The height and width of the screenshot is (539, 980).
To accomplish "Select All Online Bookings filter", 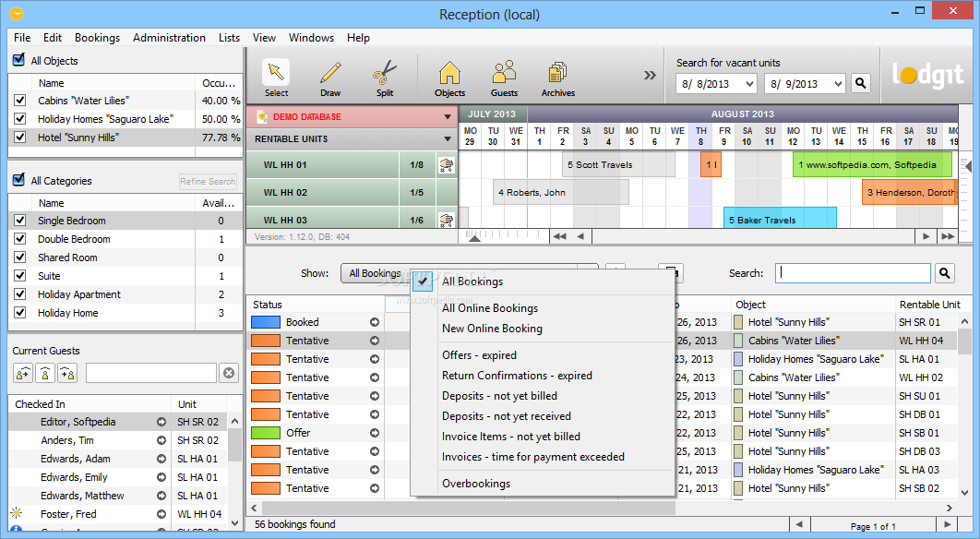I will (x=490, y=308).
